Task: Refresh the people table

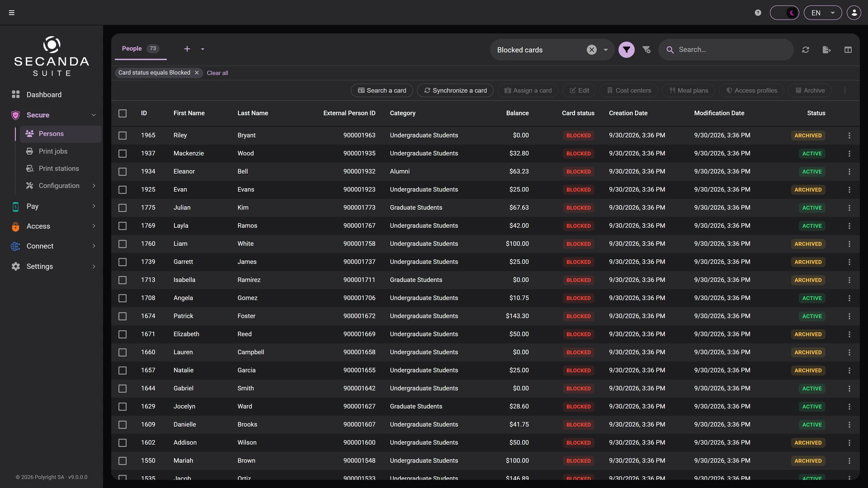Action: pyautogui.click(x=806, y=50)
